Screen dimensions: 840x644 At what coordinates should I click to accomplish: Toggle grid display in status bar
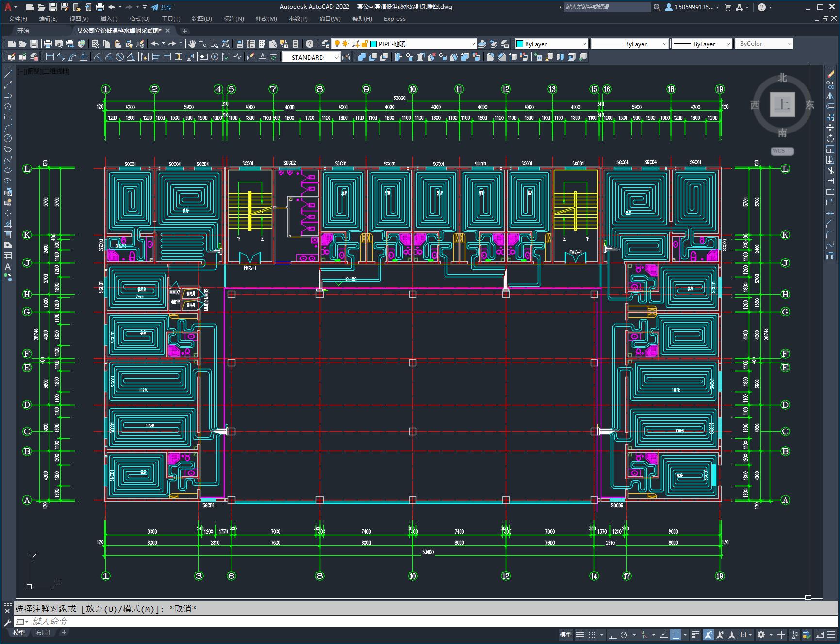(580, 634)
